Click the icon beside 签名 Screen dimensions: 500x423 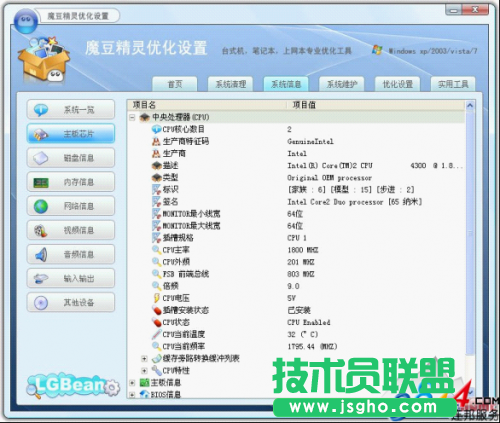coord(156,201)
